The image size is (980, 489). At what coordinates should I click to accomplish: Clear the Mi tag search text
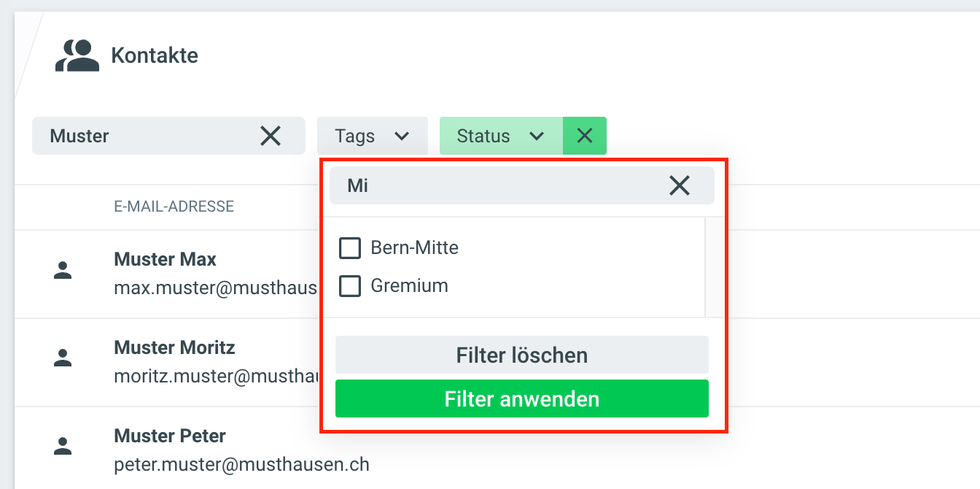coord(679,186)
